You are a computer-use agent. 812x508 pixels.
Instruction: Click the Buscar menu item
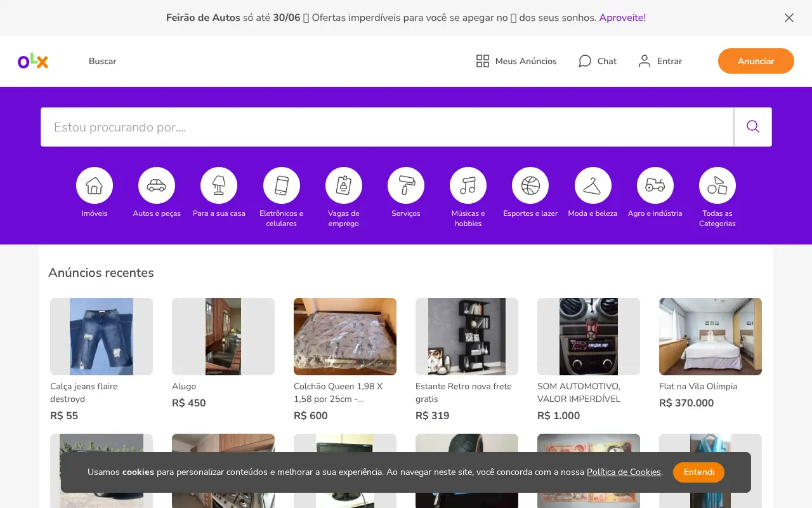(103, 61)
